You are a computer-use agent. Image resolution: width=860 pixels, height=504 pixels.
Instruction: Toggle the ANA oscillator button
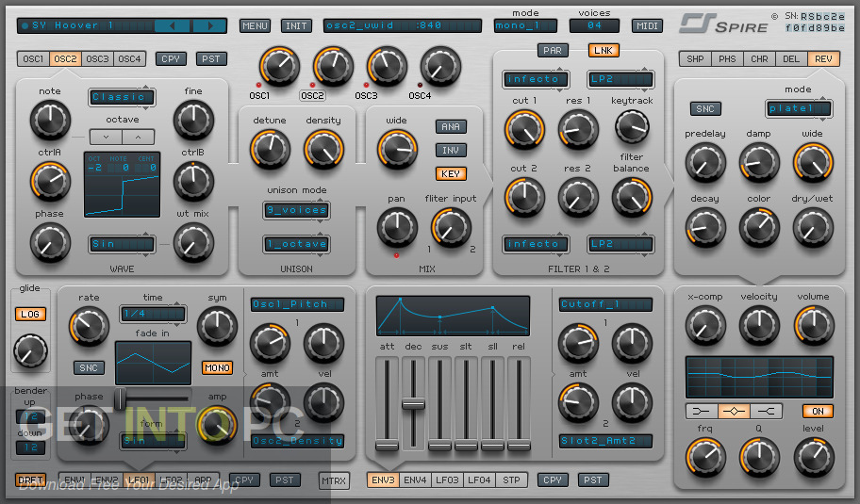point(451,126)
